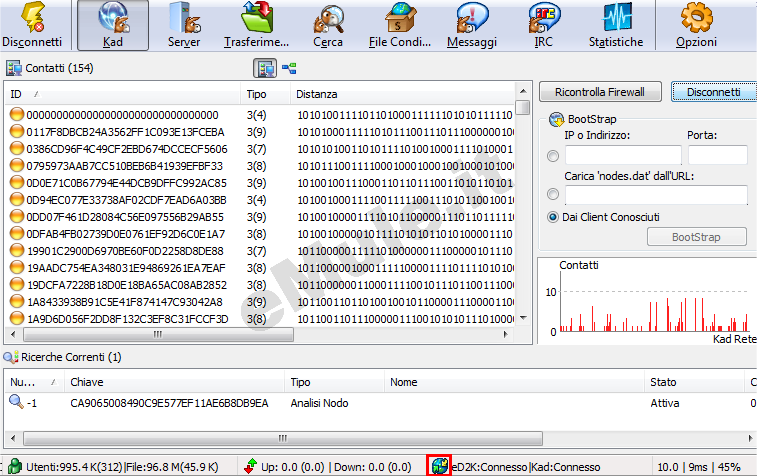Click the Attiva status cell
The width and height of the screenshot is (757, 476).
(x=665, y=403)
